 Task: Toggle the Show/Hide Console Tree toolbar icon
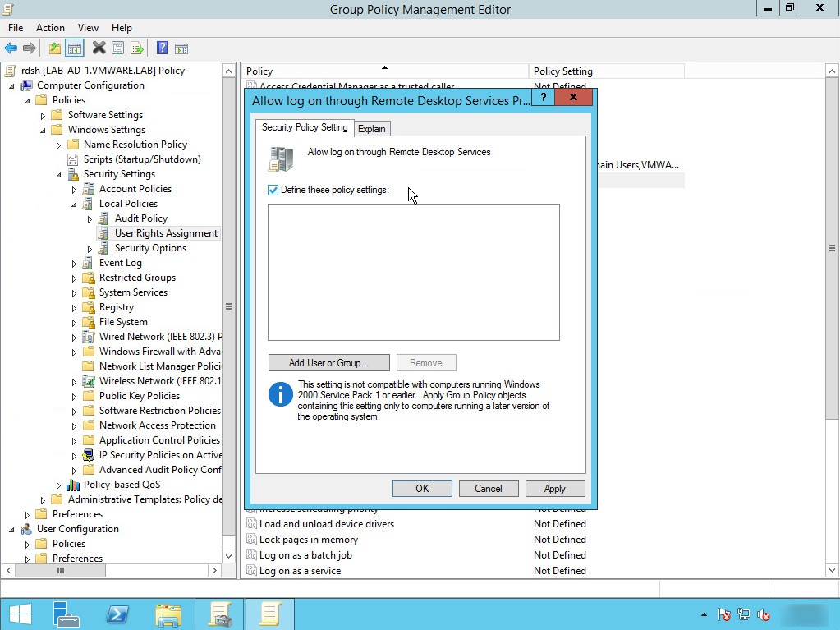(x=75, y=48)
